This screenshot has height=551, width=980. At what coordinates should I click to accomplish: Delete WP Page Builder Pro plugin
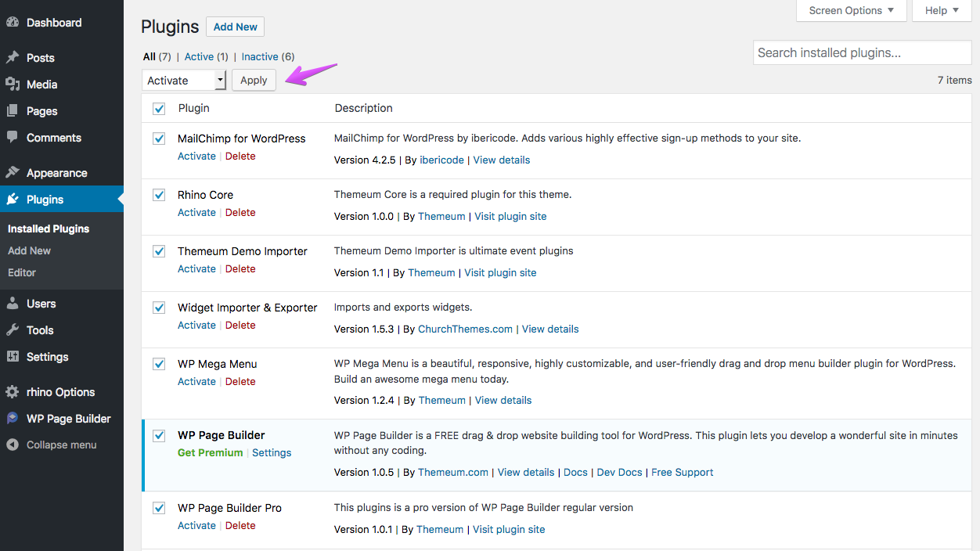pos(240,525)
